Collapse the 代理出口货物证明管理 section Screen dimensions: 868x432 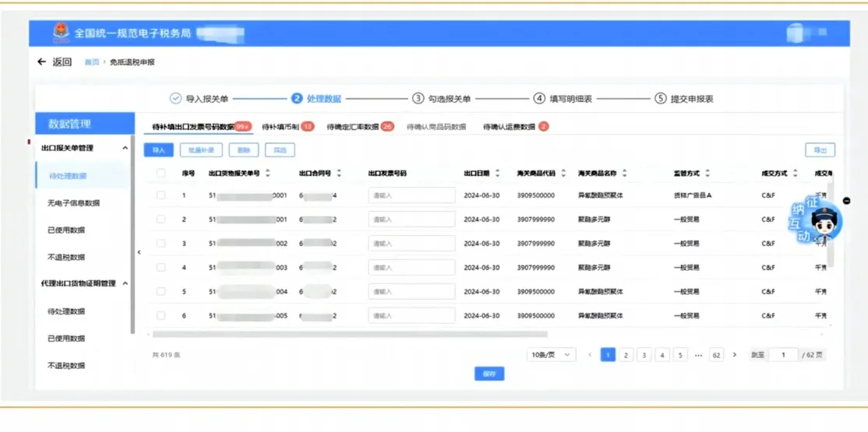point(125,283)
